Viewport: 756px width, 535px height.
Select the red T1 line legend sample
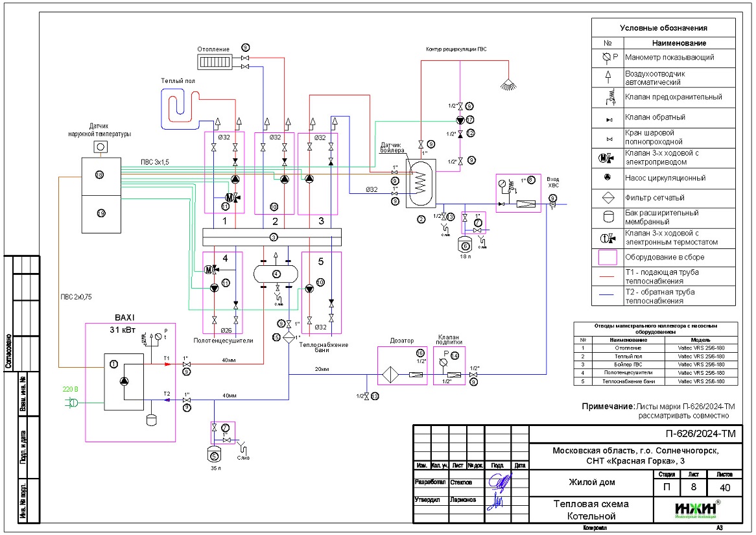point(607,275)
